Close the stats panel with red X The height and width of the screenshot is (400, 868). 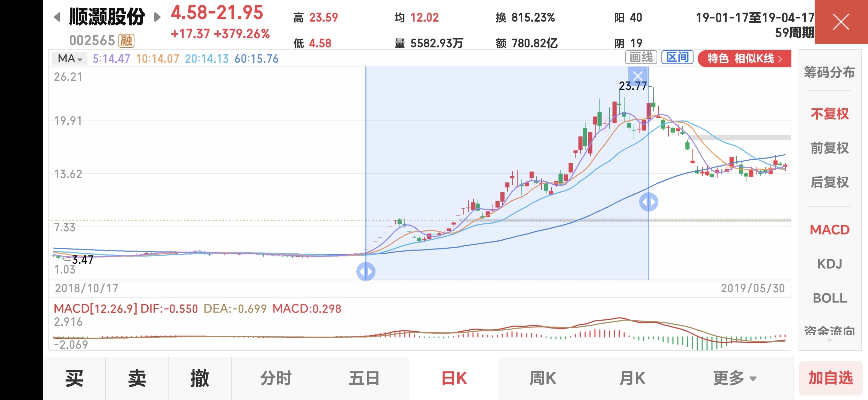pos(841,22)
